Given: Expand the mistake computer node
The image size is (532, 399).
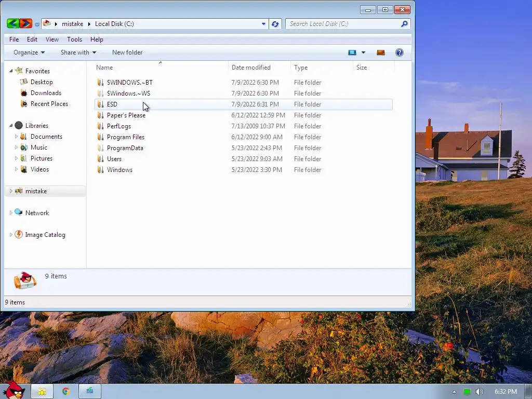Looking at the screenshot, I should point(11,191).
